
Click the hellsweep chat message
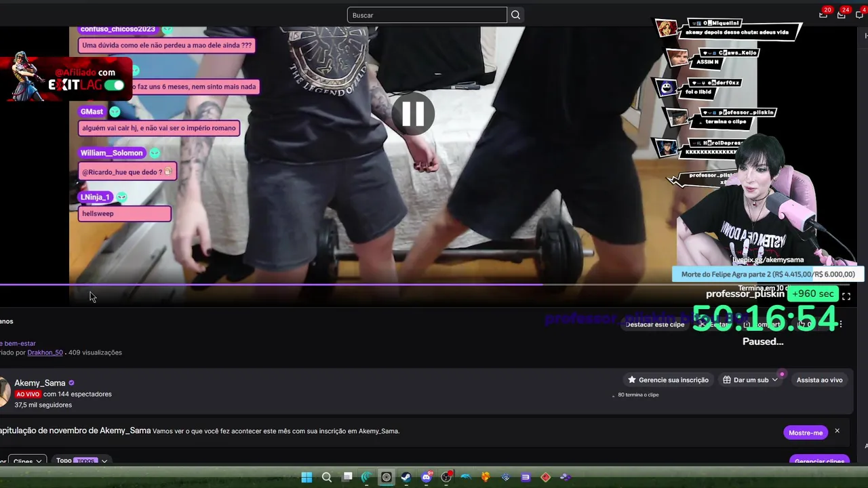click(124, 213)
